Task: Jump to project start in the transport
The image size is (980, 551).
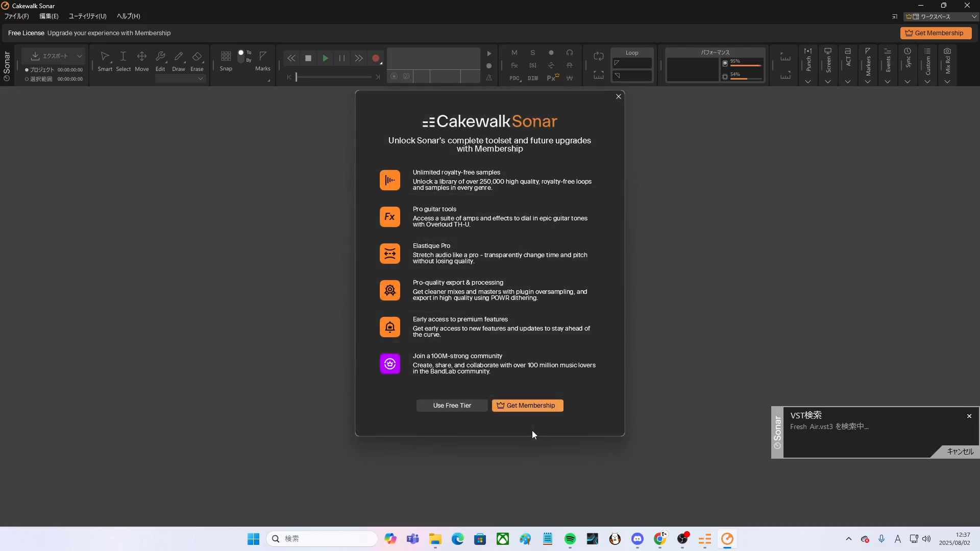Action: (x=289, y=77)
